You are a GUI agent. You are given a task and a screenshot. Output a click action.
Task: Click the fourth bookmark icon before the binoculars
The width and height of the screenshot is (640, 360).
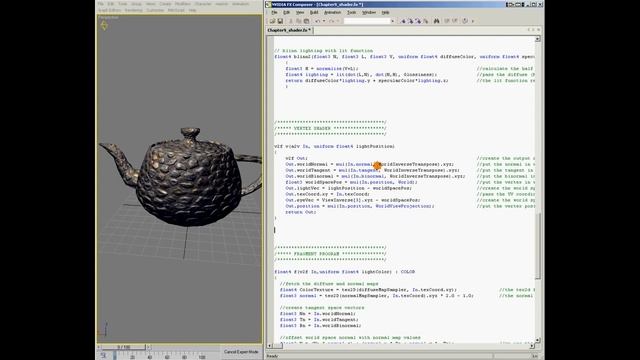click(x=426, y=21)
